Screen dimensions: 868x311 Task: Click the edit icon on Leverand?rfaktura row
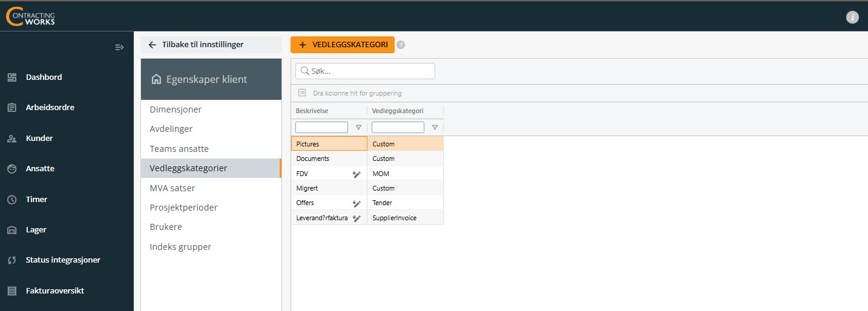click(357, 218)
